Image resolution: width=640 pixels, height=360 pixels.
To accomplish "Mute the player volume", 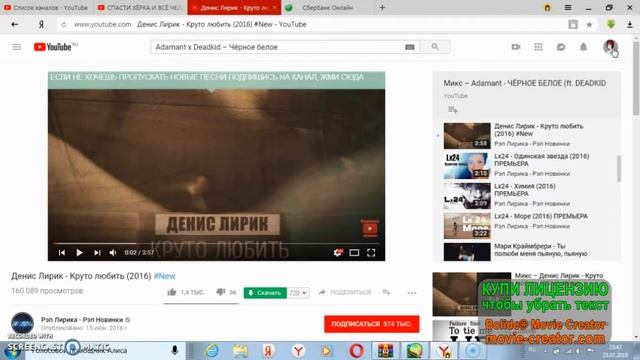I will click(x=113, y=253).
